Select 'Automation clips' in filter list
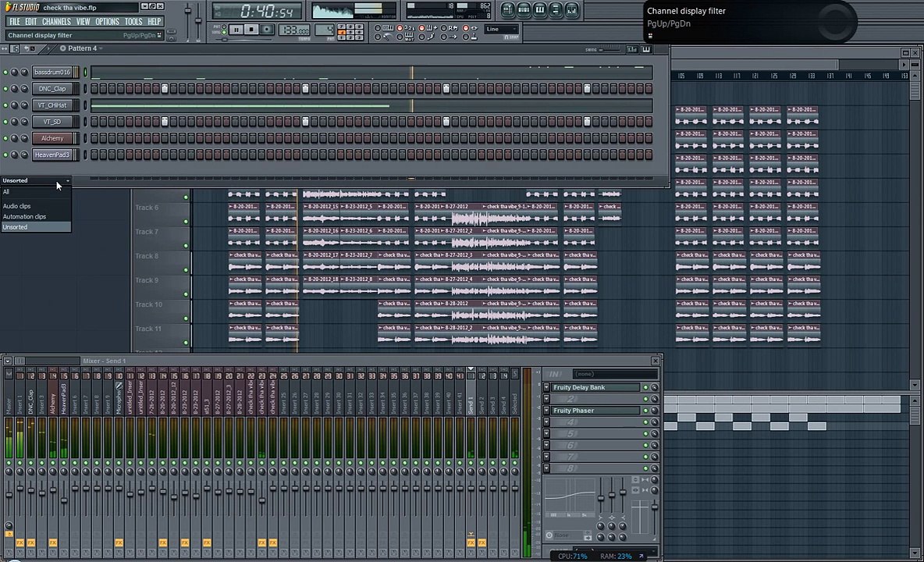This screenshot has height=562, width=924. pos(36,217)
